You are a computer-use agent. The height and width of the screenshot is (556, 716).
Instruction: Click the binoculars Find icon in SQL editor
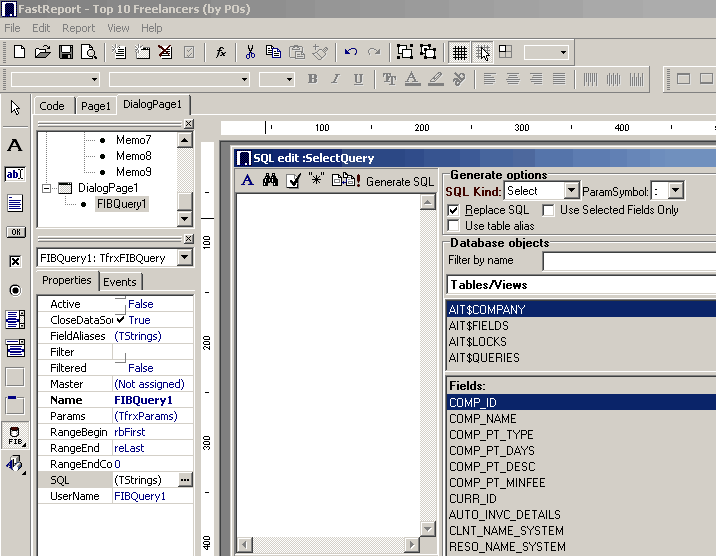pos(270,181)
